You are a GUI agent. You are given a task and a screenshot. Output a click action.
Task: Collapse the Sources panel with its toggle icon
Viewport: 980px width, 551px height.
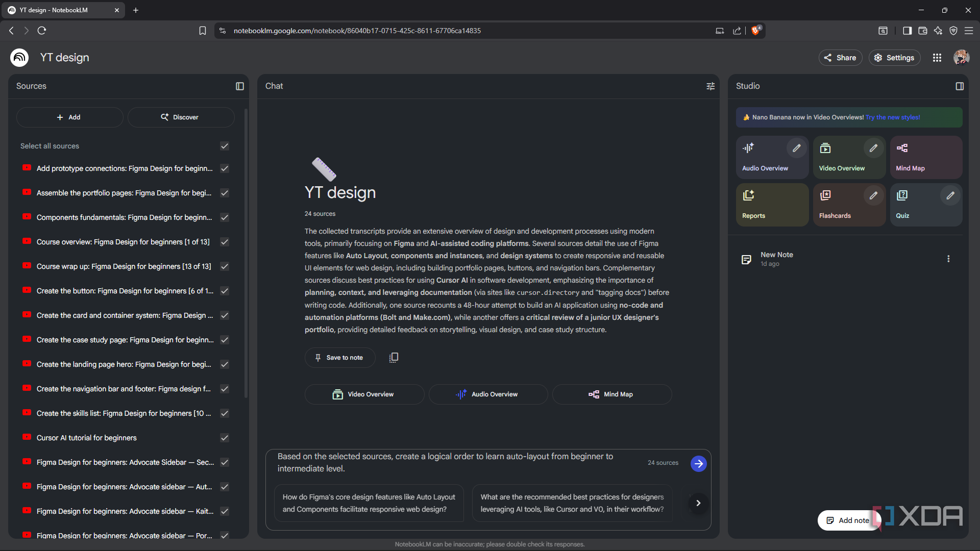coord(240,86)
